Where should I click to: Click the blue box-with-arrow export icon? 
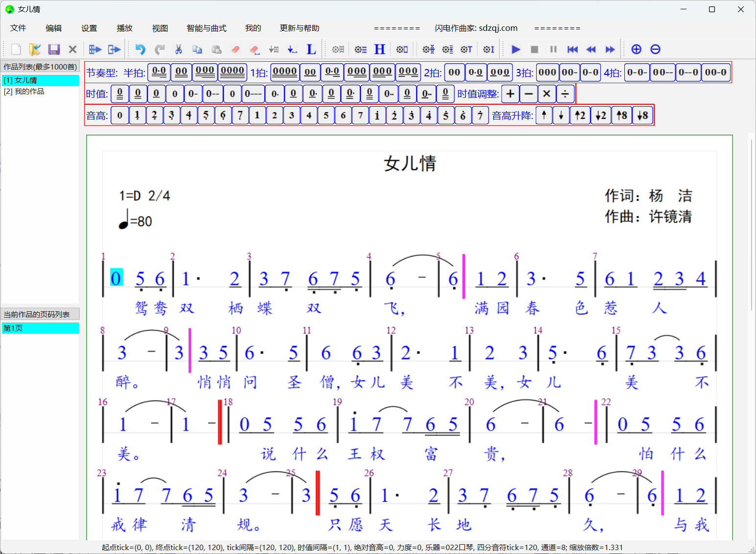pyautogui.click(x=114, y=49)
